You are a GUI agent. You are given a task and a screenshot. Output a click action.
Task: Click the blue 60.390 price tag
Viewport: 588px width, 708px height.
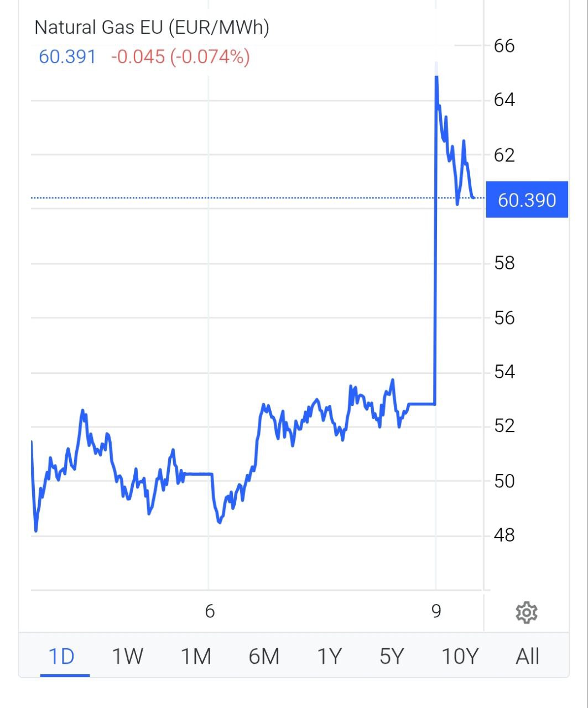tap(527, 200)
